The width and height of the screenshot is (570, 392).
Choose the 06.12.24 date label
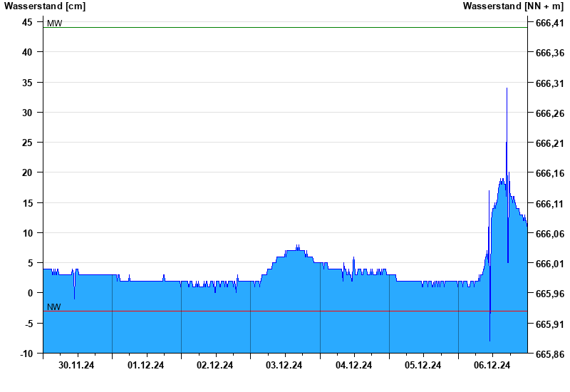coord(492,365)
